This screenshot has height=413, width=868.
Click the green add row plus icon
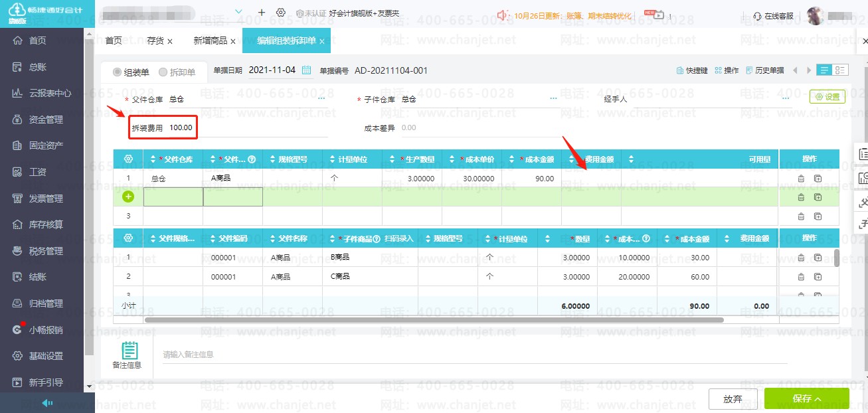[128, 197]
